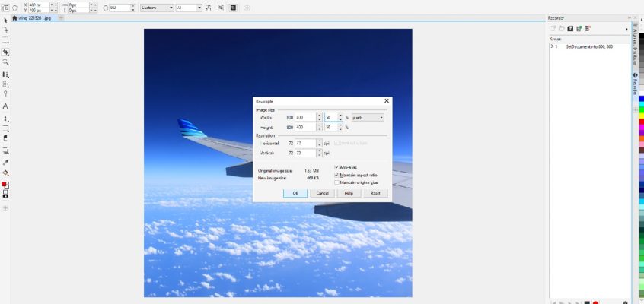Click the Horizontal resolution field

(305, 143)
